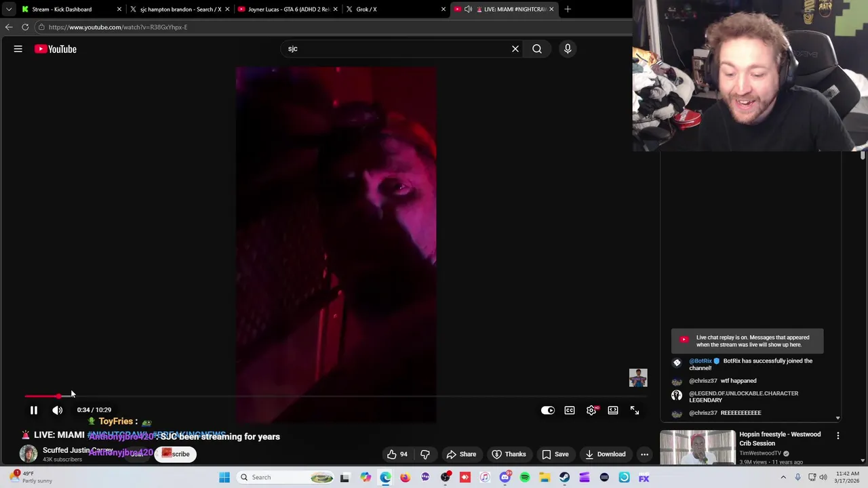
Task: Submit search with the magnifier icon
Action: pos(537,49)
